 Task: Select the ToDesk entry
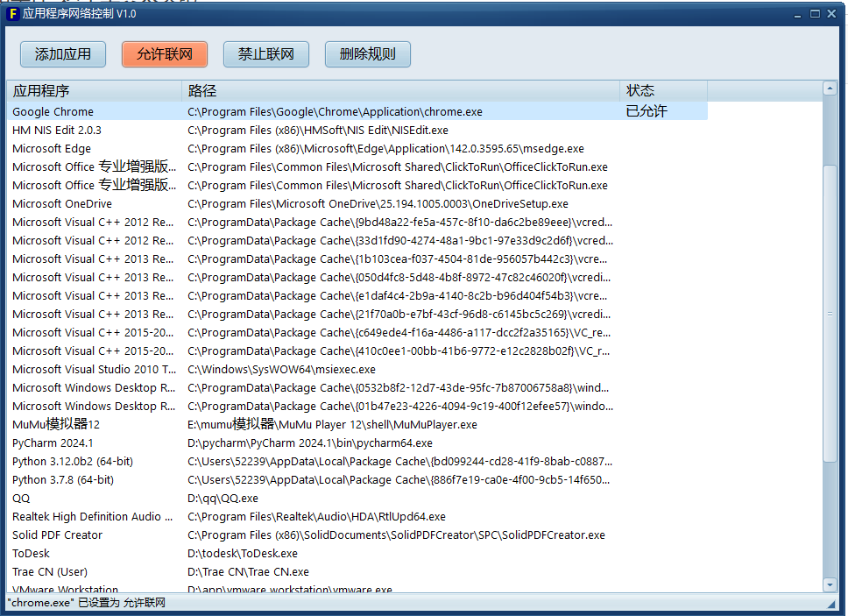tap(32, 554)
